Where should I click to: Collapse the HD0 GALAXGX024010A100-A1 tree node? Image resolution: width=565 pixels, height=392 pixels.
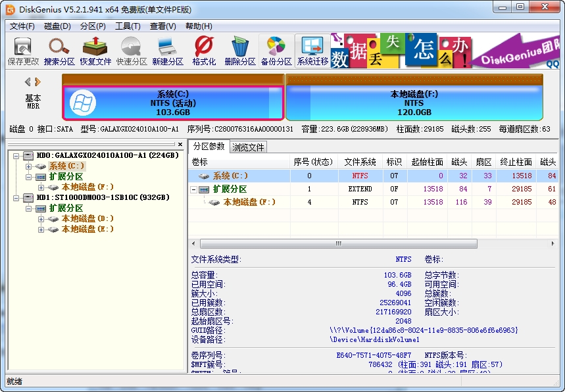16,156
